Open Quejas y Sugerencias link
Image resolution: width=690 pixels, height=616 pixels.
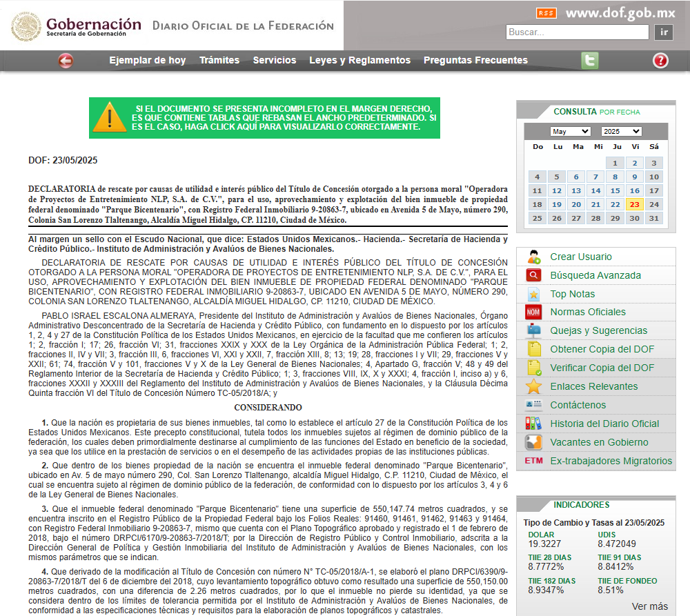599,330
